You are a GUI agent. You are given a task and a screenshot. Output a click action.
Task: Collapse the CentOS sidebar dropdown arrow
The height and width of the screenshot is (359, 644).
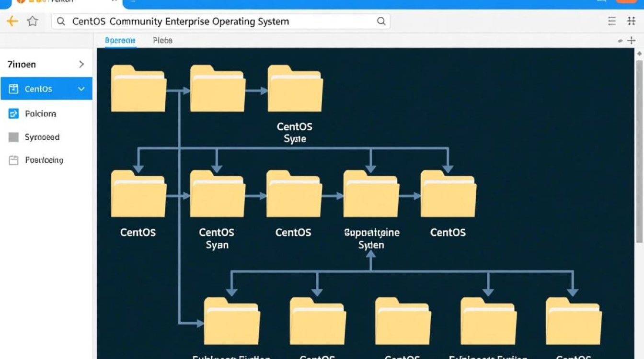pyautogui.click(x=81, y=89)
